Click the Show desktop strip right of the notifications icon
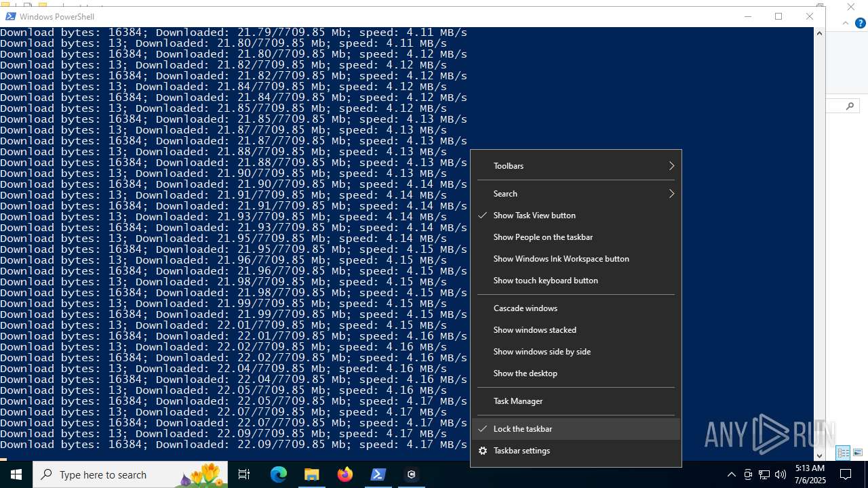Image resolution: width=868 pixels, height=488 pixels. pos(866,474)
